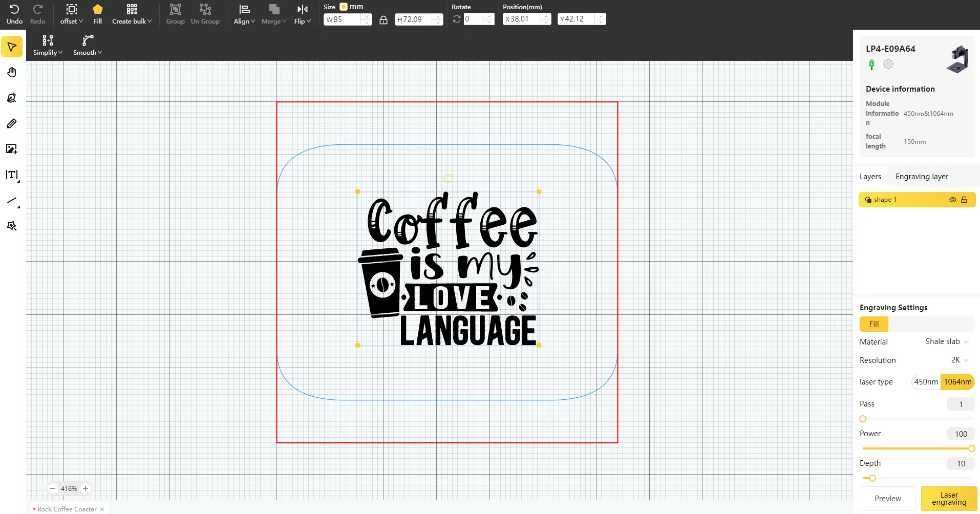Toggle lock on shape 1 layer
980x514 pixels.
964,200
